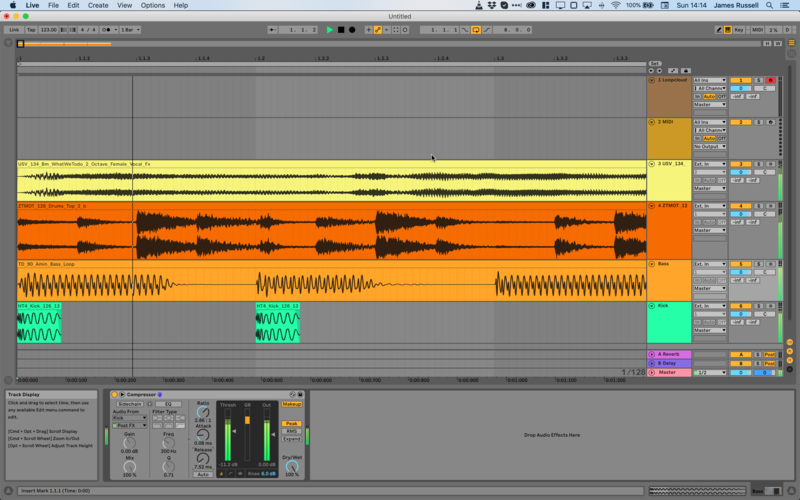
Task: Click the Arrangement Record button
Action: click(352, 30)
